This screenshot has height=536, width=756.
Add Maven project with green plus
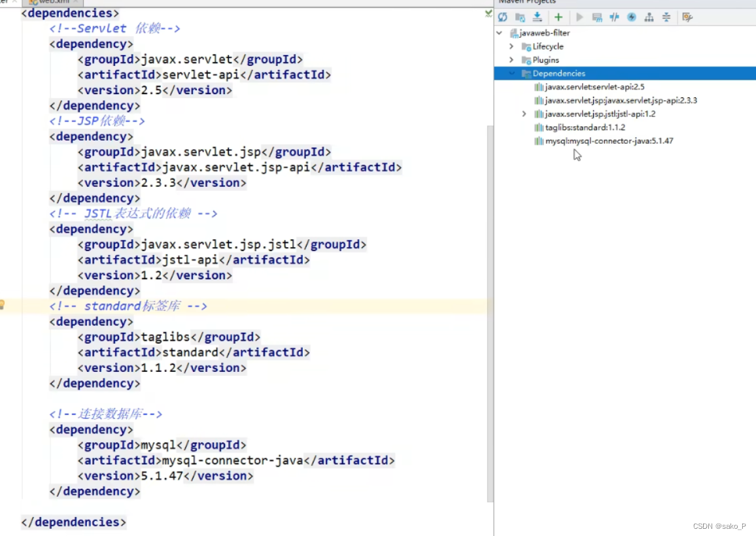(558, 18)
